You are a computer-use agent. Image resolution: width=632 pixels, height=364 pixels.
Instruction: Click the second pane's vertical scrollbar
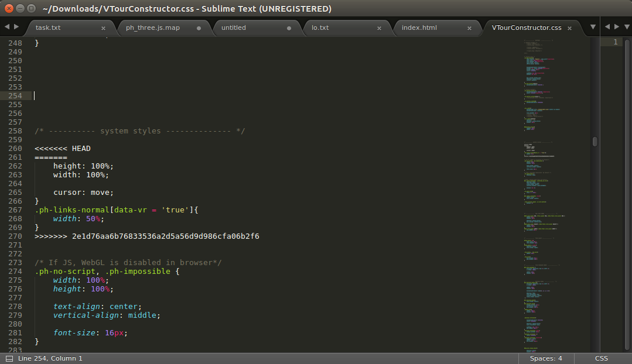[x=627, y=194]
